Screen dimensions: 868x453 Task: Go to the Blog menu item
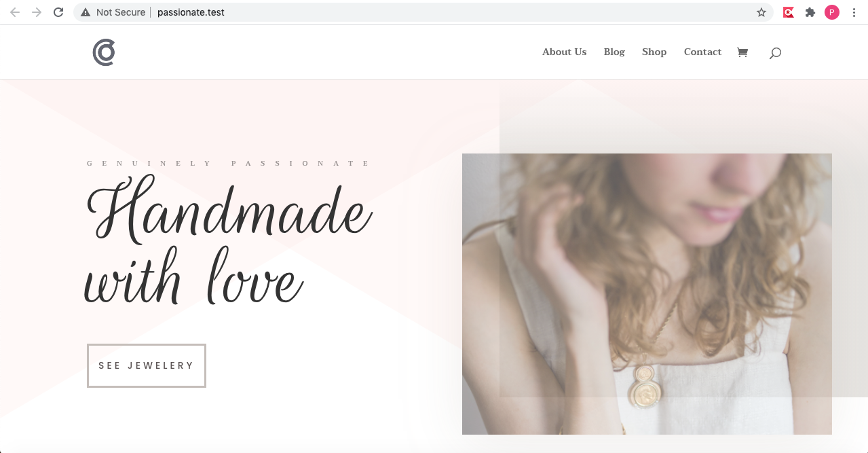pos(614,52)
